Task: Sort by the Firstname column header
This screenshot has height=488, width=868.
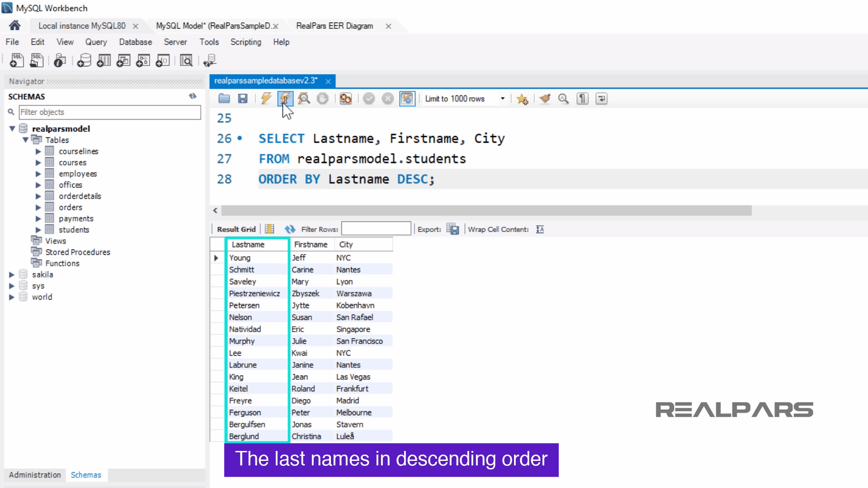Action: (x=311, y=244)
